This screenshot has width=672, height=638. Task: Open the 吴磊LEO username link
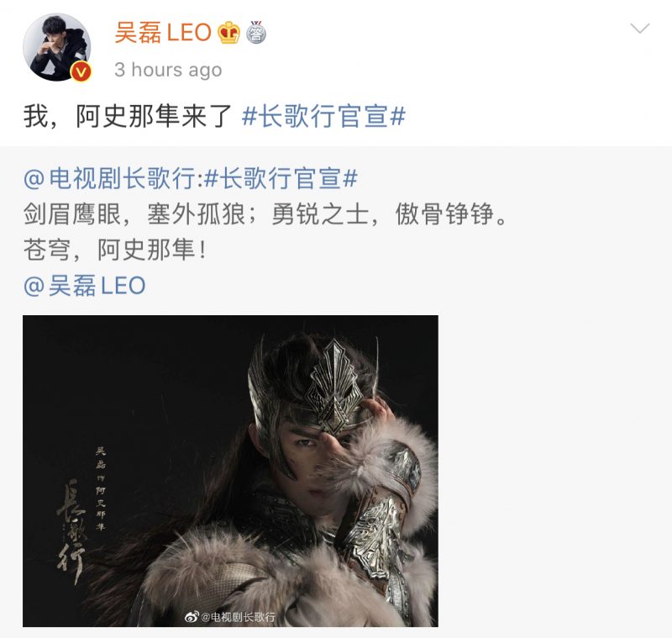[x=163, y=33]
